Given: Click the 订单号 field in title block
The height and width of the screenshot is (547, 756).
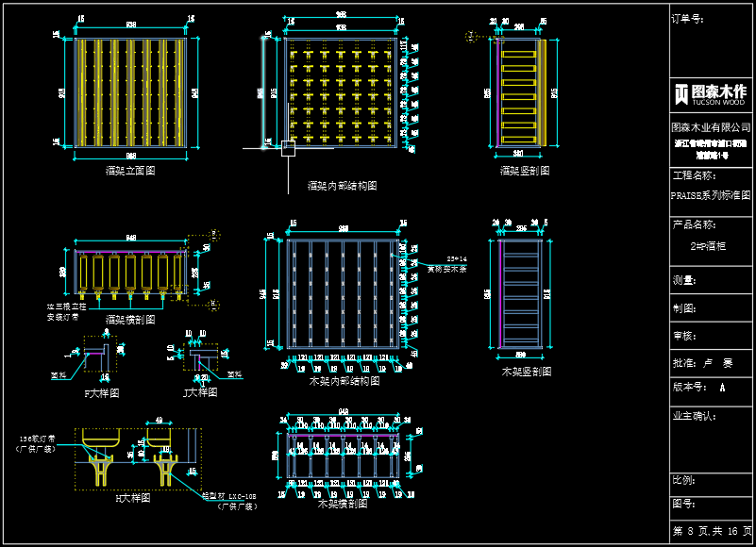Looking at the screenshot, I should (x=687, y=19).
